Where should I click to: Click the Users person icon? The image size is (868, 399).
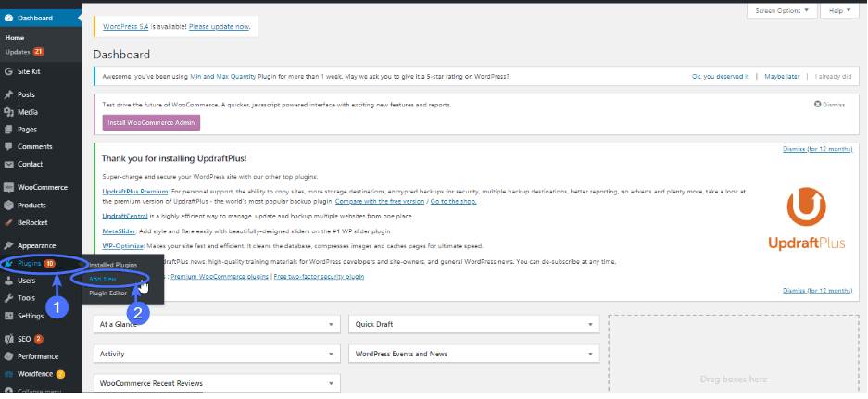(9, 281)
